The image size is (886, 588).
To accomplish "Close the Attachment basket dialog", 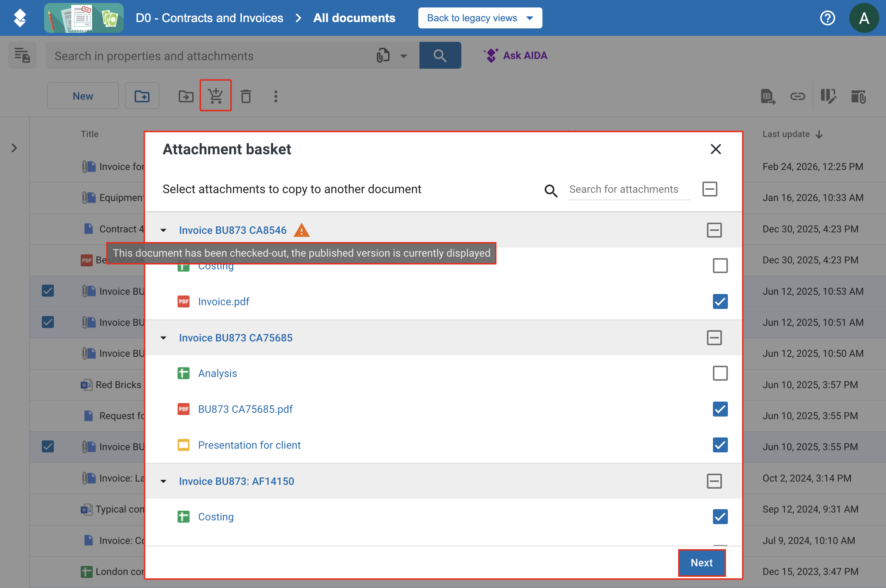I will tap(716, 149).
